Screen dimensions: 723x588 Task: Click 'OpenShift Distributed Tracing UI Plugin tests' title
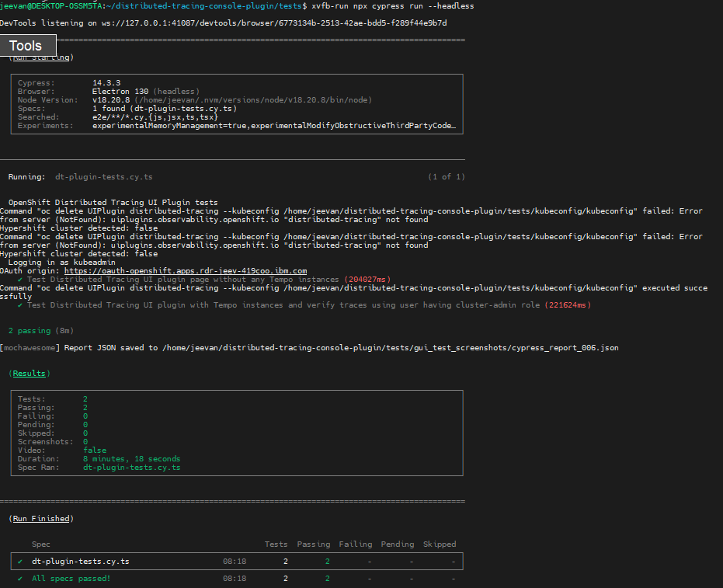(x=113, y=203)
